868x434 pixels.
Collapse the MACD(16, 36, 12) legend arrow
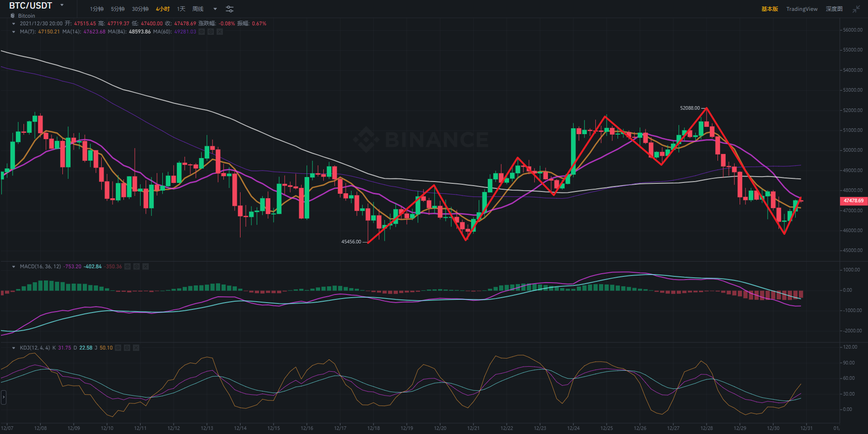tap(14, 266)
